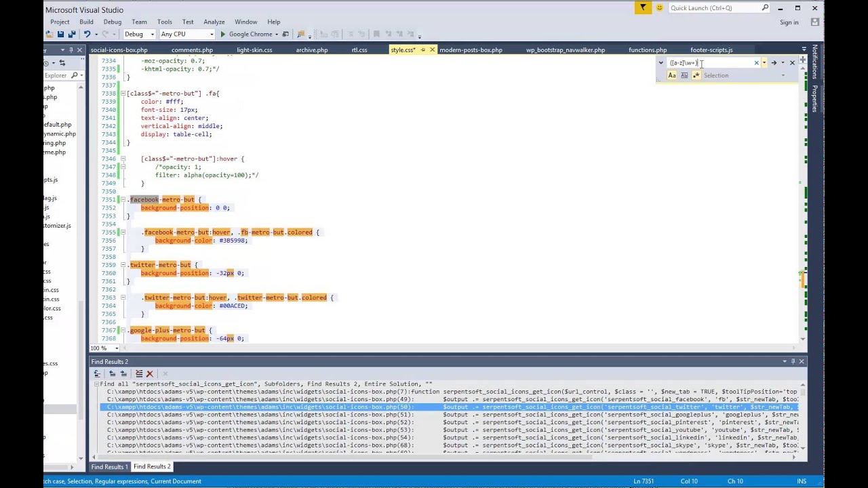868x488 pixels.
Task: Open the open-documents tab list dropdown
Action: click(x=804, y=49)
